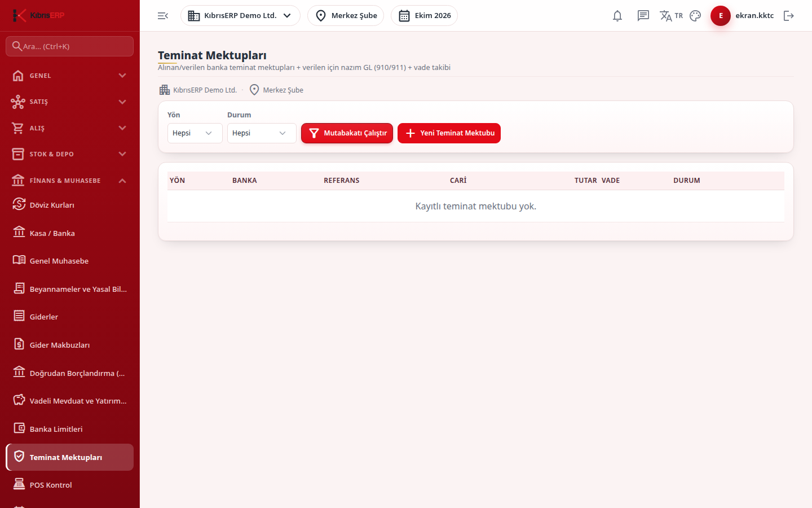Click the user avatar E
Viewport: 812px width, 508px height.
[721, 16]
